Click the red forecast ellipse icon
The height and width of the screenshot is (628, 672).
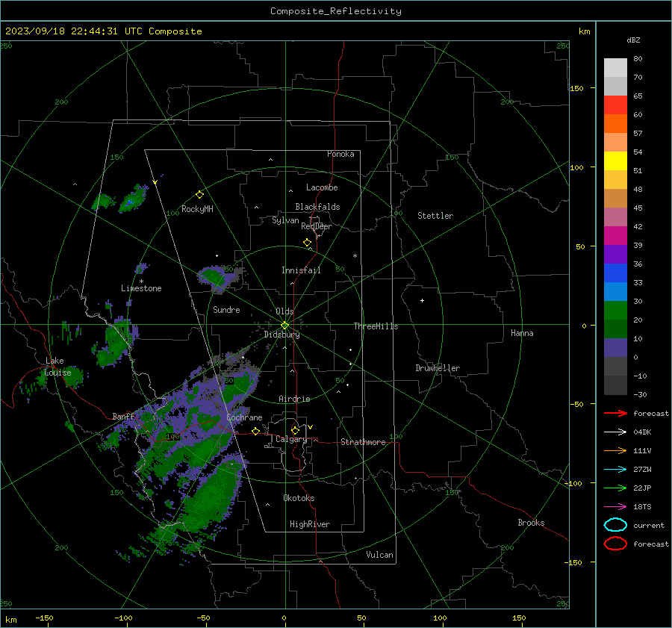point(615,544)
